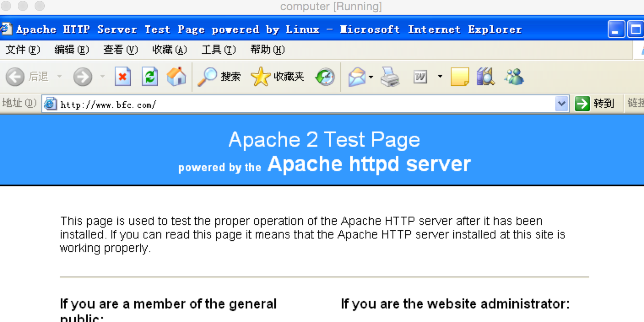Image resolution: width=644 pixels, height=322 pixels.
Task: Open the yellow Discuss note icon
Action: point(460,77)
